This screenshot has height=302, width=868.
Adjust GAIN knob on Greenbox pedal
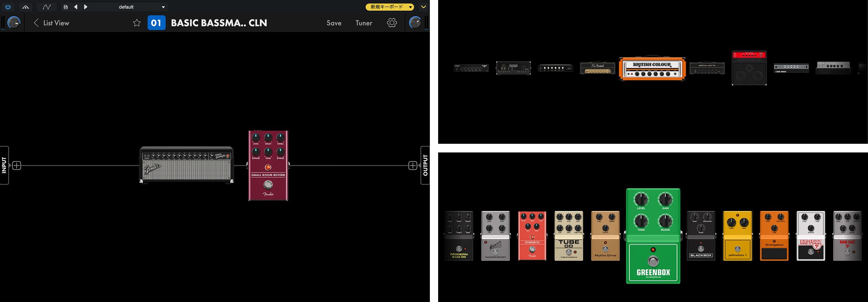point(665,200)
